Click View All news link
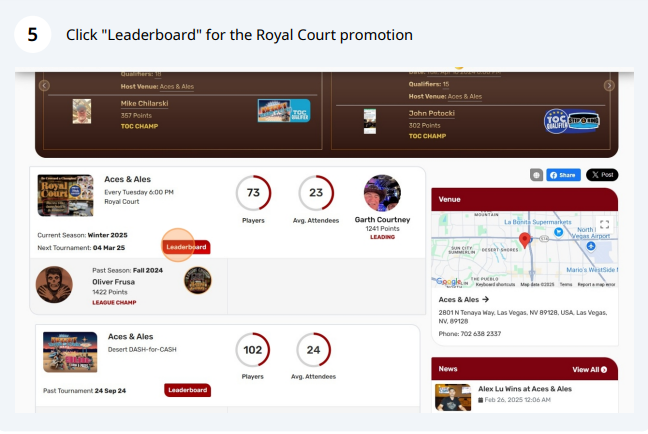This screenshot has height=434, width=648. (x=589, y=370)
